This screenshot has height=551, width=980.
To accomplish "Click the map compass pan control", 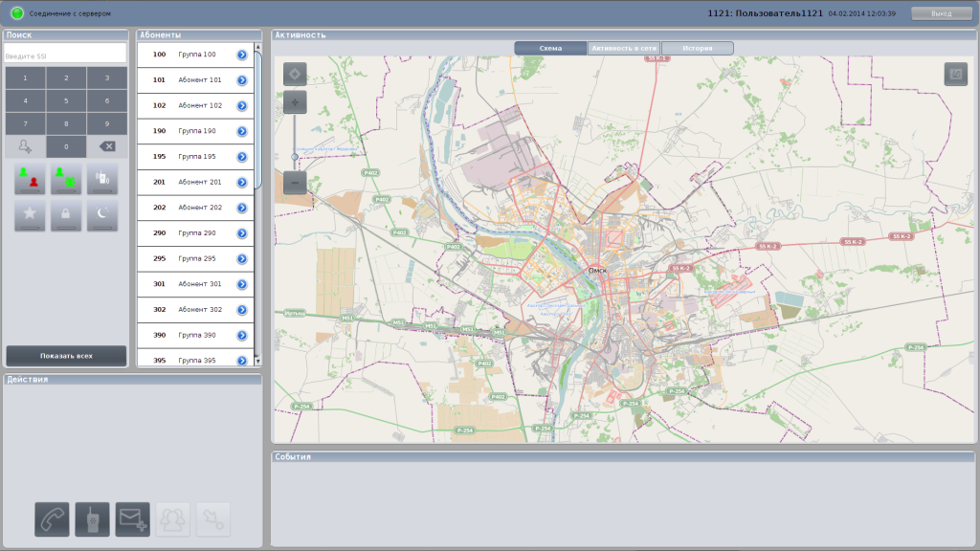I will [x=295, y=74].
